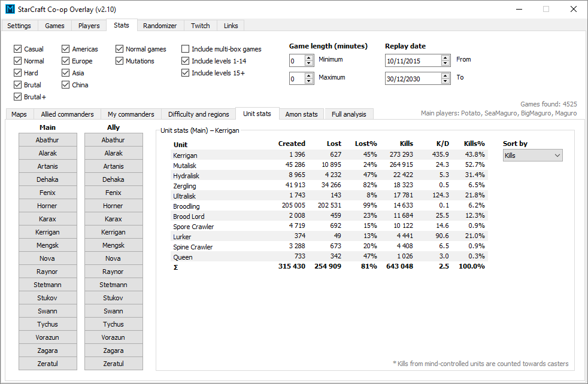The height and width of the screenshot is (384, 588).
Task: Select Abathur in the Main column
Action: (48, 140)
